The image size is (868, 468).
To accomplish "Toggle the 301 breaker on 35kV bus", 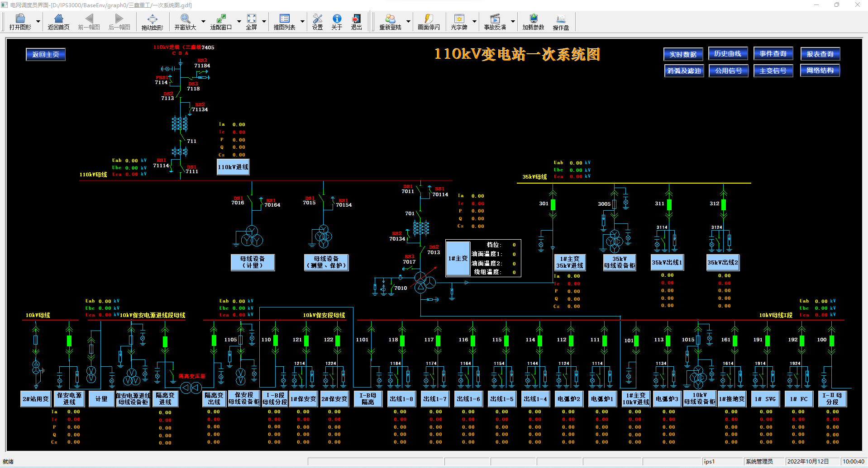I will point(553,205).
